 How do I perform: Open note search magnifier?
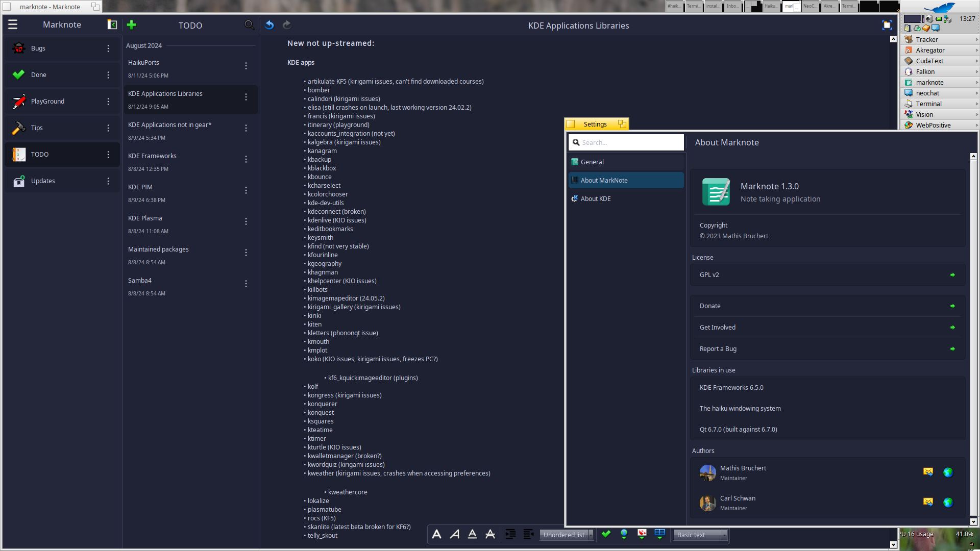249,24
